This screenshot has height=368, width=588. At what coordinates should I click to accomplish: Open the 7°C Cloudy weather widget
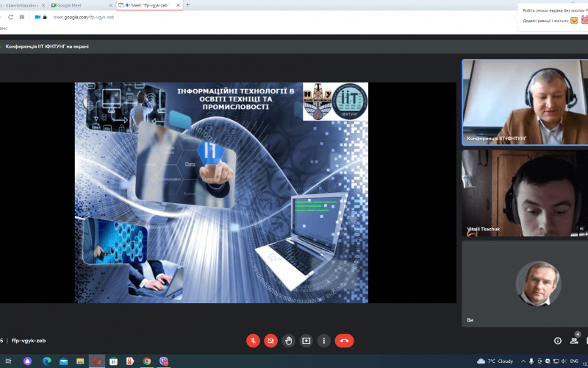pos(495,361)
